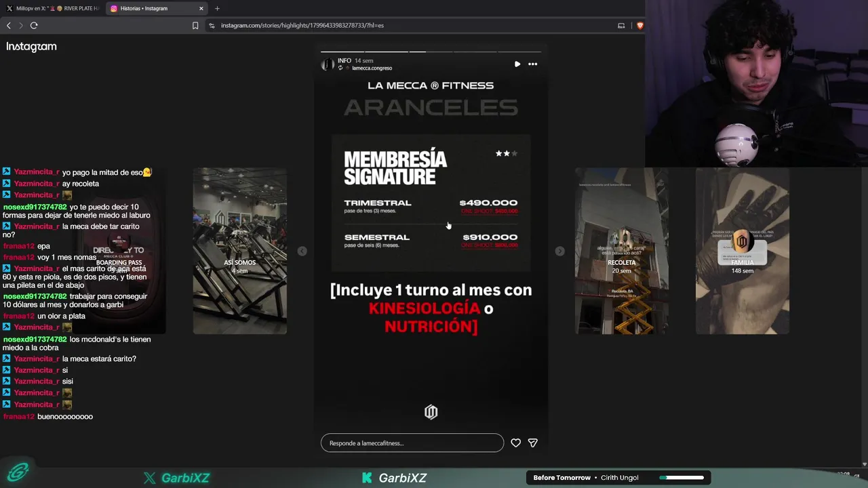868x488 pixels.
Task: Close the Historias • Instagram tab
Action: click(201, 9)
